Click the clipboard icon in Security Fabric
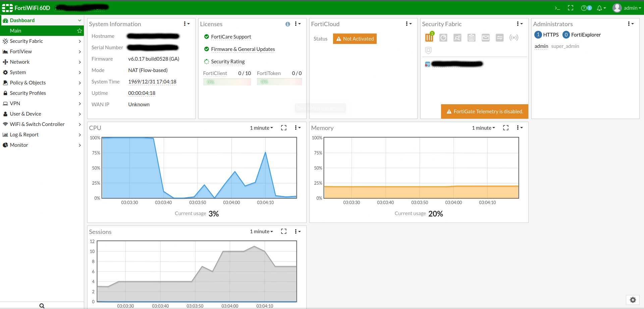Viewport: 644px width, 309px height. (471, 38)
